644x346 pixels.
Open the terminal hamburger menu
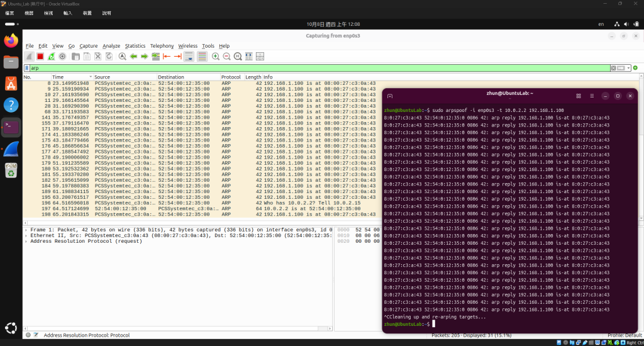coord(592,96)
